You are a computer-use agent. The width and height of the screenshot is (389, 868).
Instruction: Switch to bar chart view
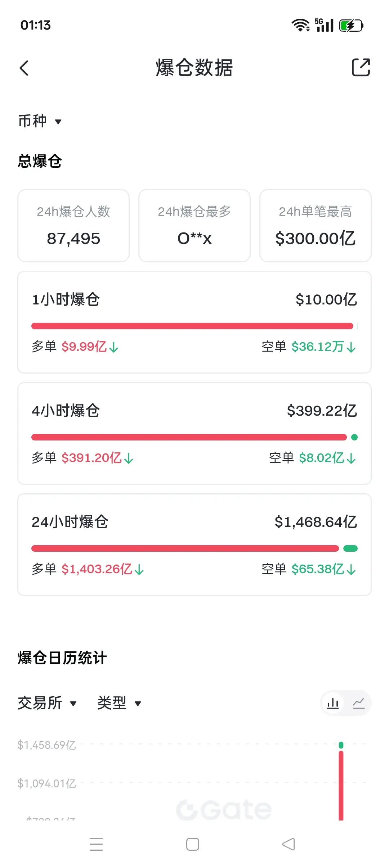(333, 703)
